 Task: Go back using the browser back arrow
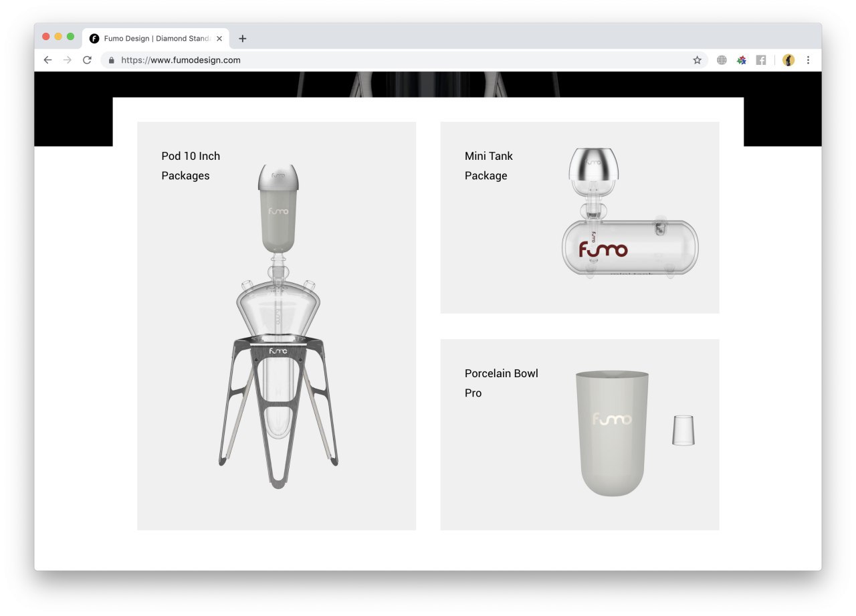[x=47, y=60]
